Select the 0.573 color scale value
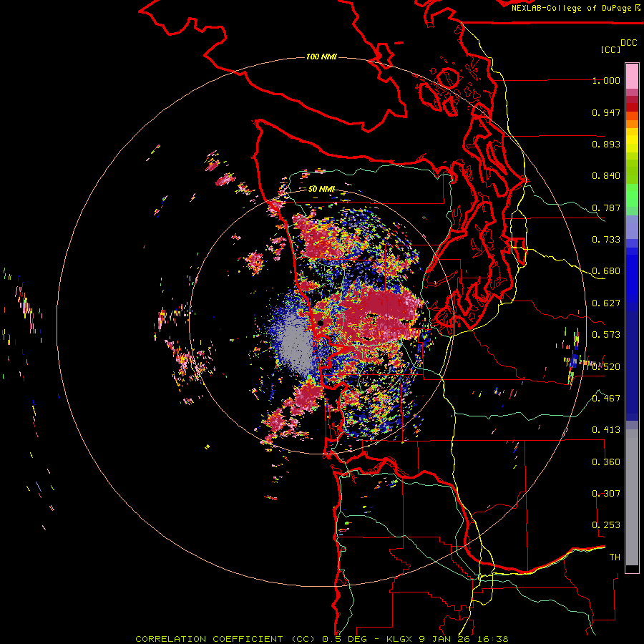The height and width of the screenshot is (644, 644). 606,335
